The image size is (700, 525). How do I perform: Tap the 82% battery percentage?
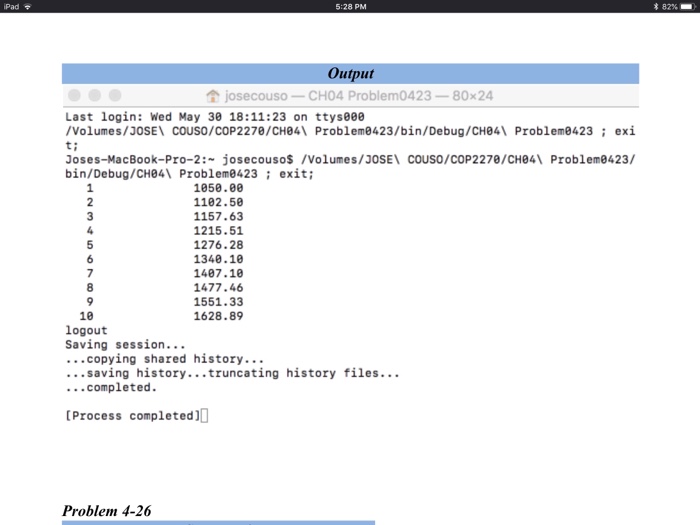[x=669, y=6]
